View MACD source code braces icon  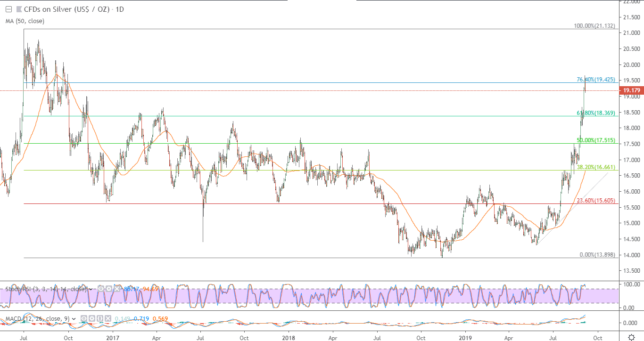click(x=99, y=319)
